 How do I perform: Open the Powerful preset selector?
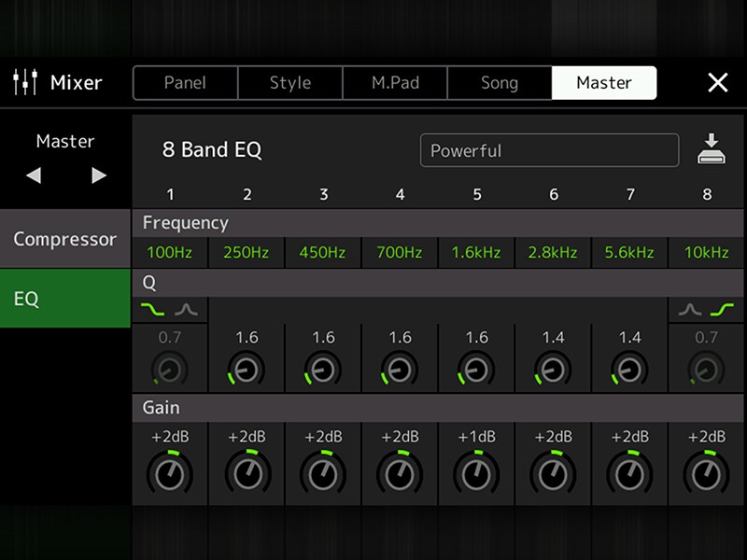click(549, 150)
